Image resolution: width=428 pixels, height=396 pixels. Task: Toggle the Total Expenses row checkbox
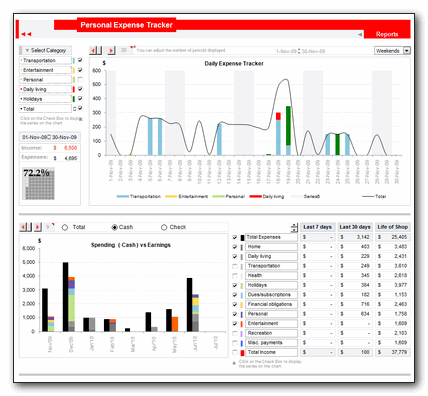click(235, 237)
